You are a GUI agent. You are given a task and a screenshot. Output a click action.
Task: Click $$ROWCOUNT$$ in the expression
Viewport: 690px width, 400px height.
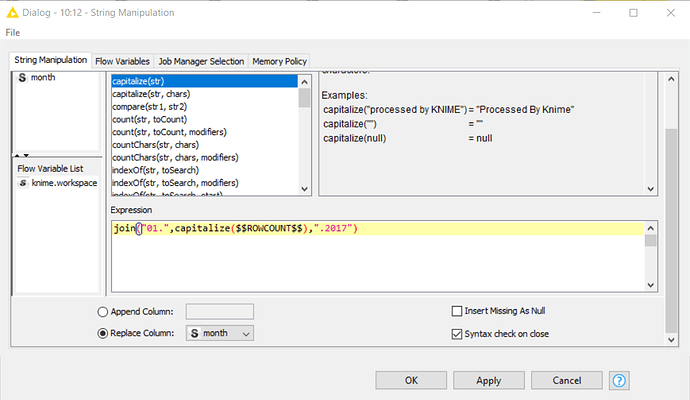tap(269, 228)
